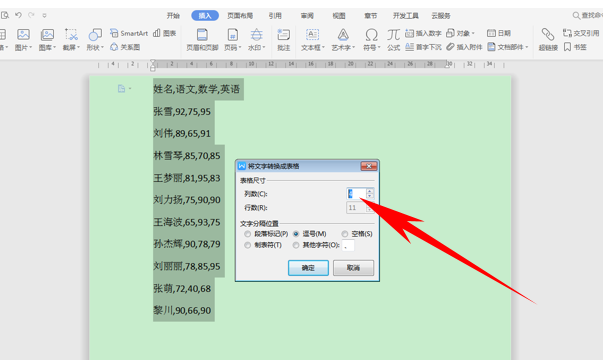Click the 查找命令 search icon
607x360 pixels.
point(576,15)
